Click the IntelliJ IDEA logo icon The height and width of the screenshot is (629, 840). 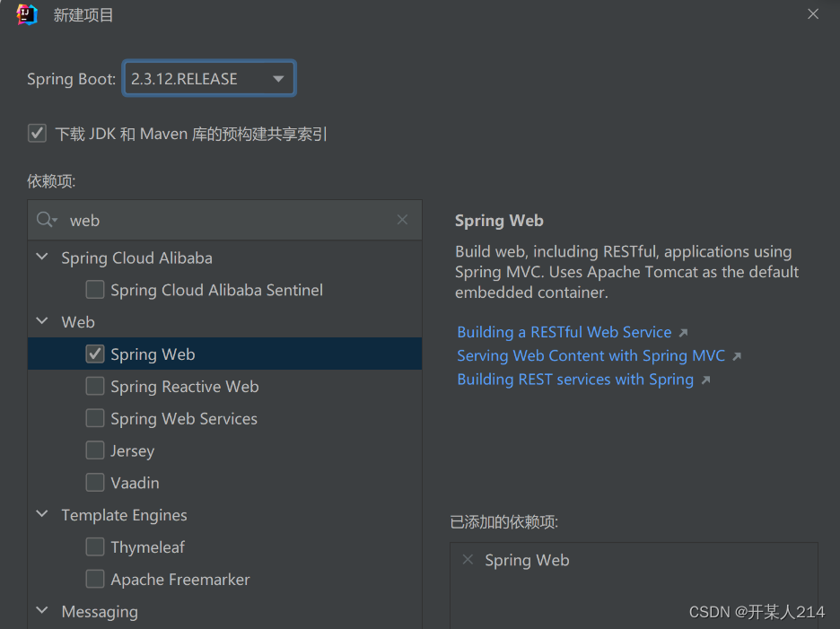(25, 14)
